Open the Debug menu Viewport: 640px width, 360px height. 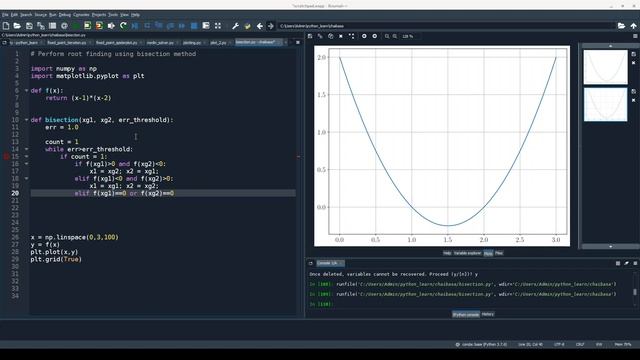point(64,15)
